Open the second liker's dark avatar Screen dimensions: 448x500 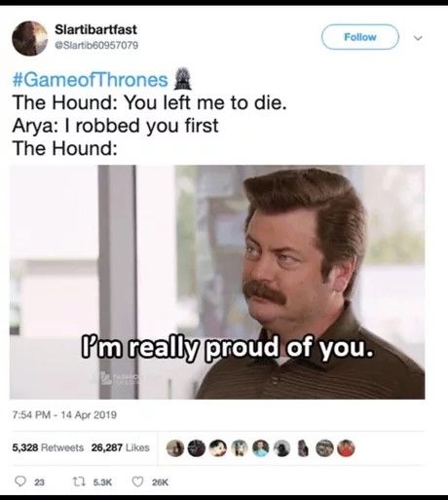tap(197, 448)
